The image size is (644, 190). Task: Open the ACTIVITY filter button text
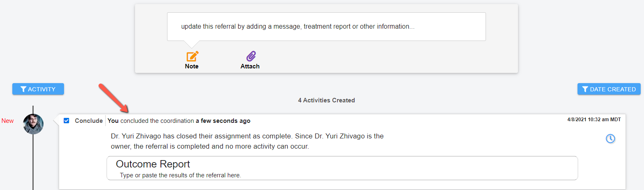click(41, 89)
